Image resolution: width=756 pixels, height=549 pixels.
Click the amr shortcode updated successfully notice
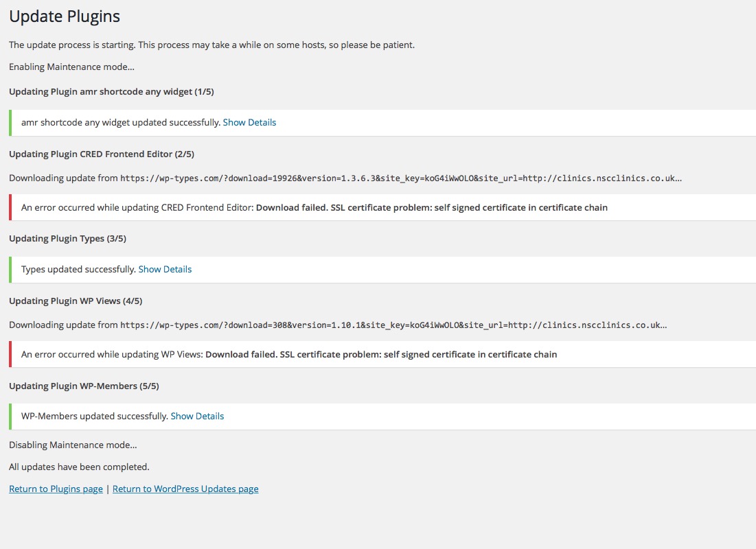[x=121, y=122]
